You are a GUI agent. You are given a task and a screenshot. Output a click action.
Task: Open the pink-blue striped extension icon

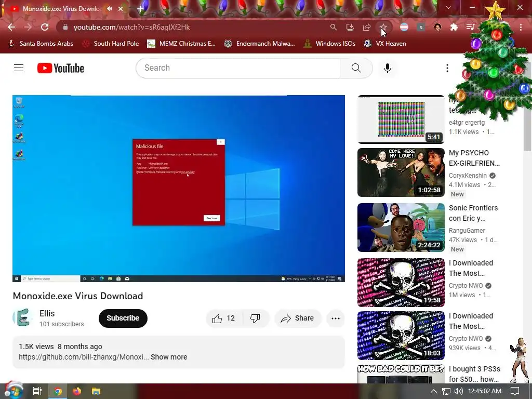click(404, 27)
